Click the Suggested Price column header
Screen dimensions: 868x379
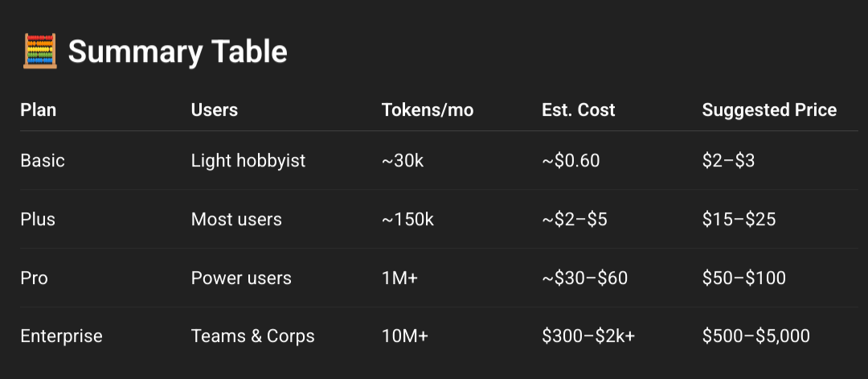(x=769, y=109)
